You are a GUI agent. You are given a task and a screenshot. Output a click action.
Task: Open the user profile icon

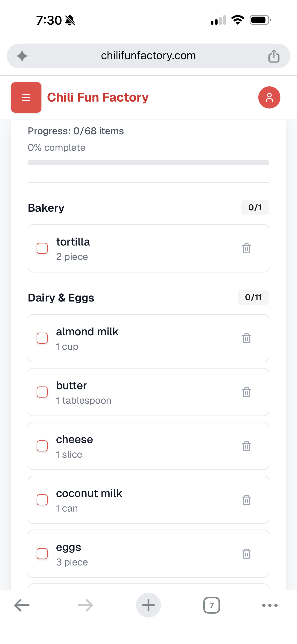(269, 97)
